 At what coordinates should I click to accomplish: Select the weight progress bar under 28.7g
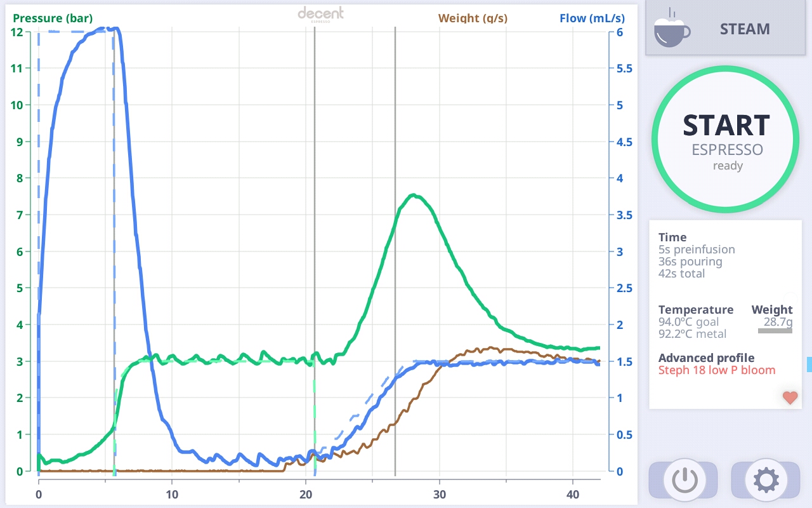coord(775,331)
